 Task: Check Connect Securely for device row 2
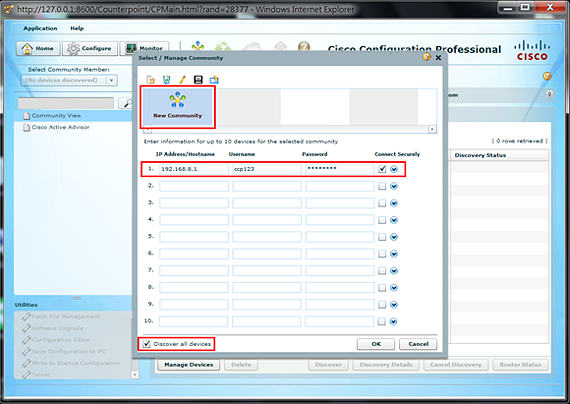(x=382, y=186)
